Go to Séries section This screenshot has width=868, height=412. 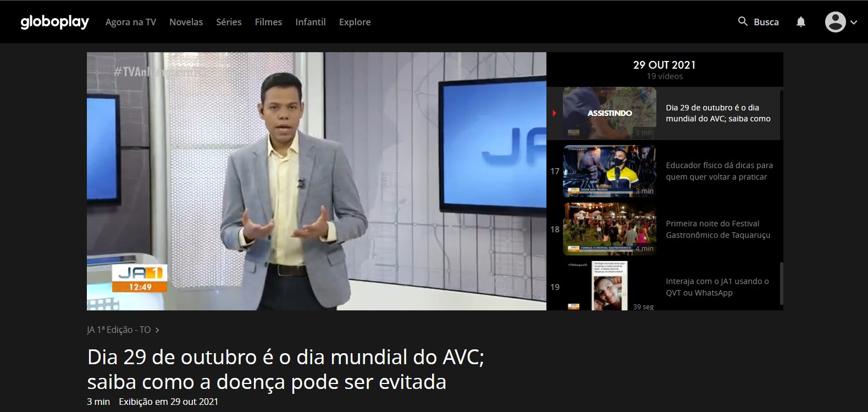pyautogui.click(x=229, y=22)
